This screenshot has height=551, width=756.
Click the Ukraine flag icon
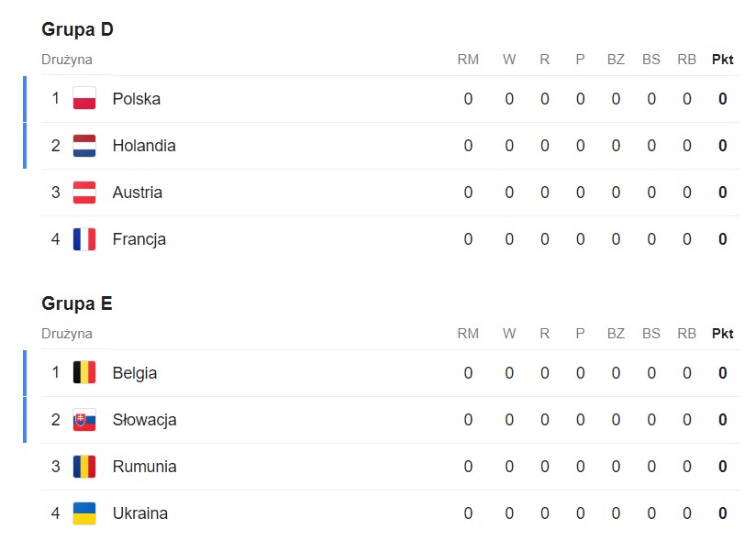(84, 513)
